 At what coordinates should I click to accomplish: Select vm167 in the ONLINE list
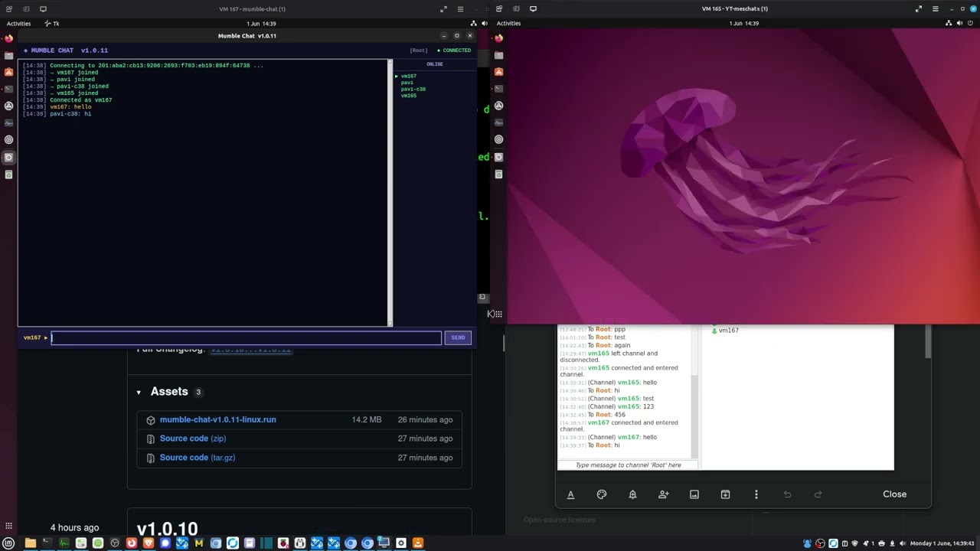409,77
